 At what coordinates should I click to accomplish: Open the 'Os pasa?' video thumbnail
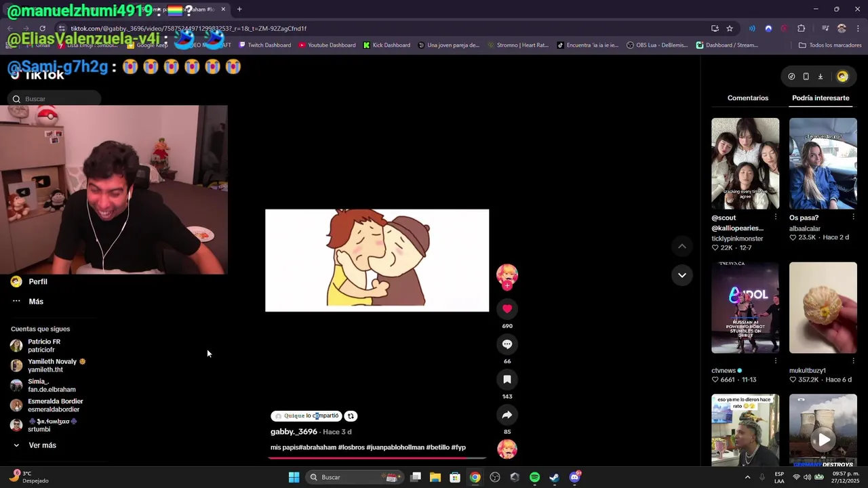click(823, 163)
